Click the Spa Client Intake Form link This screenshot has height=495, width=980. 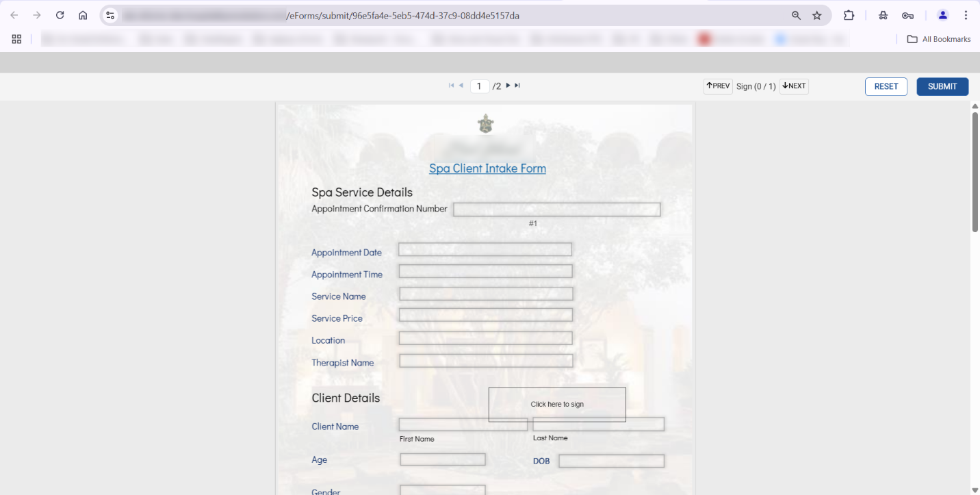point(487,168)
